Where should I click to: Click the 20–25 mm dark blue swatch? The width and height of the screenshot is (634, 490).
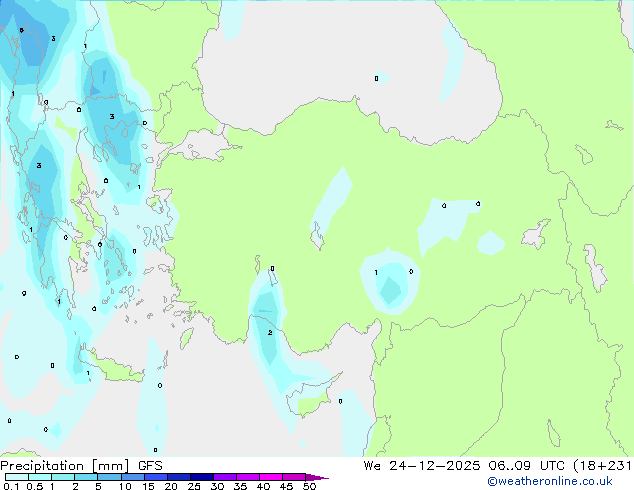(179, 477)
